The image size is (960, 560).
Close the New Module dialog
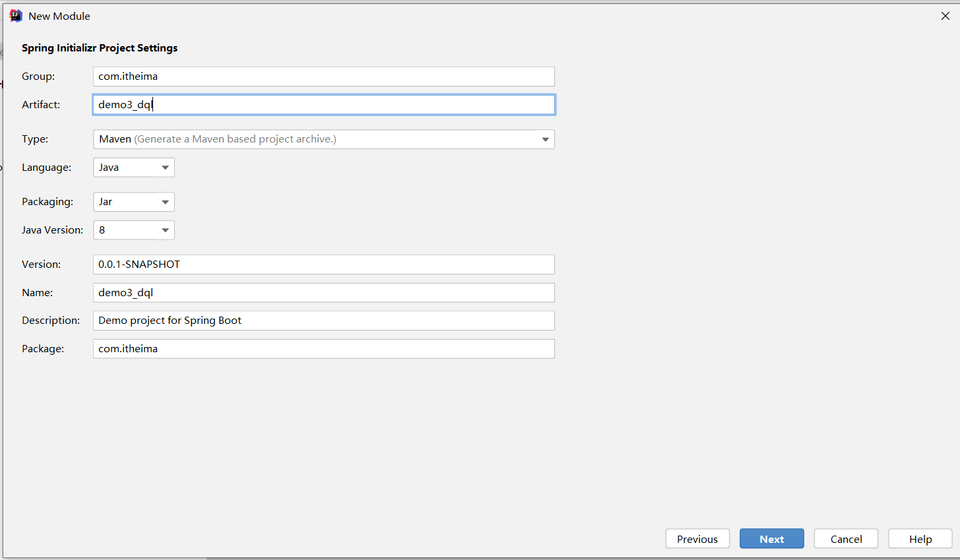tap(945, 16)
